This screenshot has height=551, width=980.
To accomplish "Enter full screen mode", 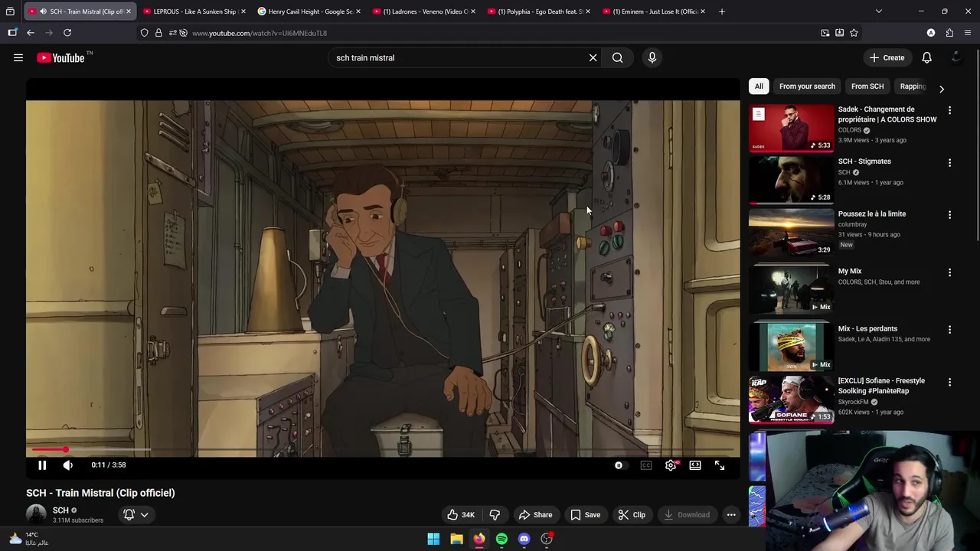I will (720, 465).
